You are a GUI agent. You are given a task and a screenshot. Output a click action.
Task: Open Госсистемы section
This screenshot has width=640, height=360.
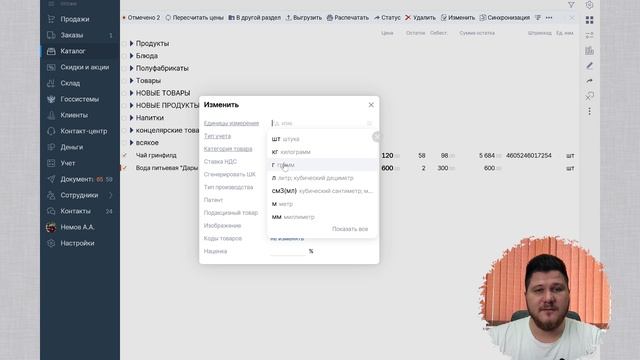coord(80,99)
